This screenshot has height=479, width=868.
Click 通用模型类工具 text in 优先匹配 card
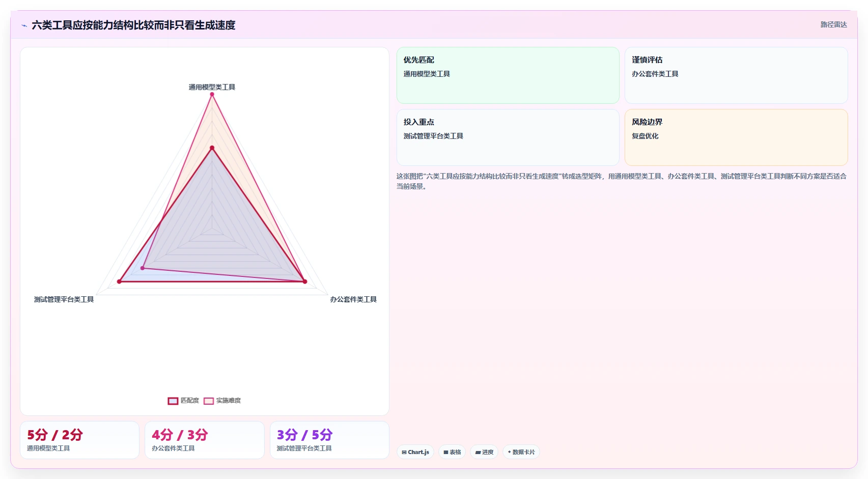[427, 74]
